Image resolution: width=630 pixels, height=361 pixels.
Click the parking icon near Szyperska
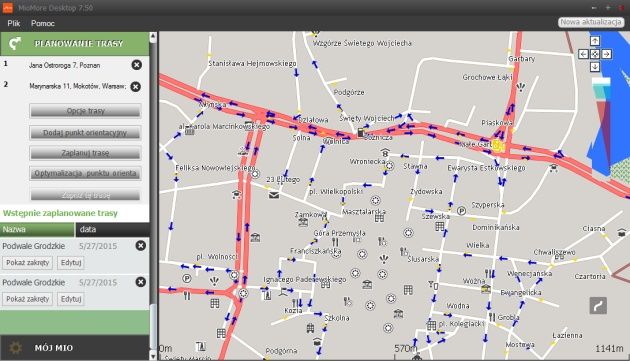[462, 211]
